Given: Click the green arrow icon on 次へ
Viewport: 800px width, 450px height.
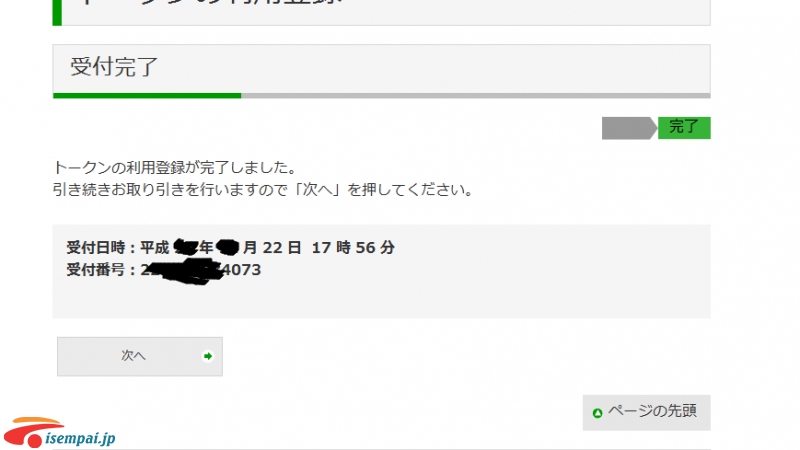Looking at the screenshot, I should pos(208,356).
